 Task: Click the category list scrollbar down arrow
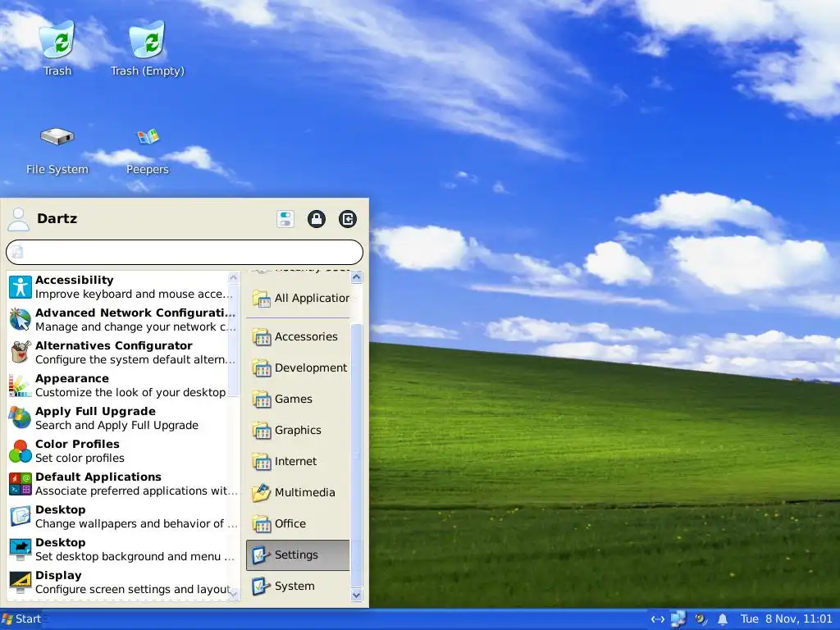(x=357, y=596)
